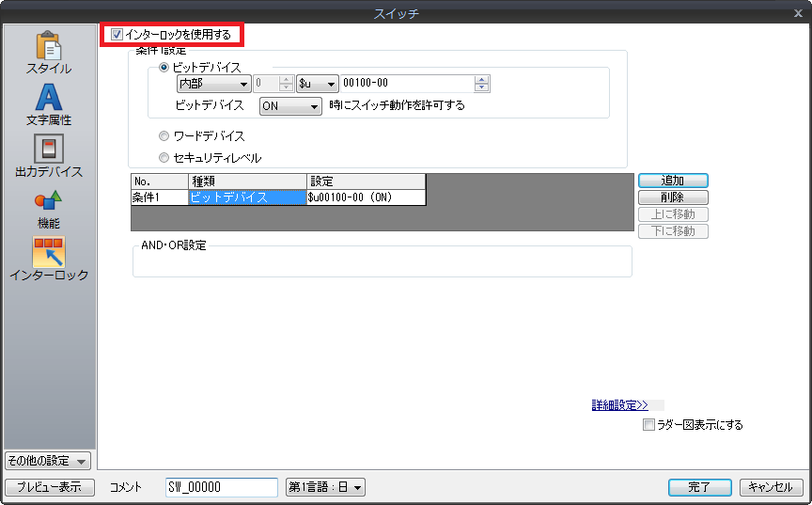Expand the $u device dropdown
Viewport: 812px width, 505px height.
tap(317, 84)
